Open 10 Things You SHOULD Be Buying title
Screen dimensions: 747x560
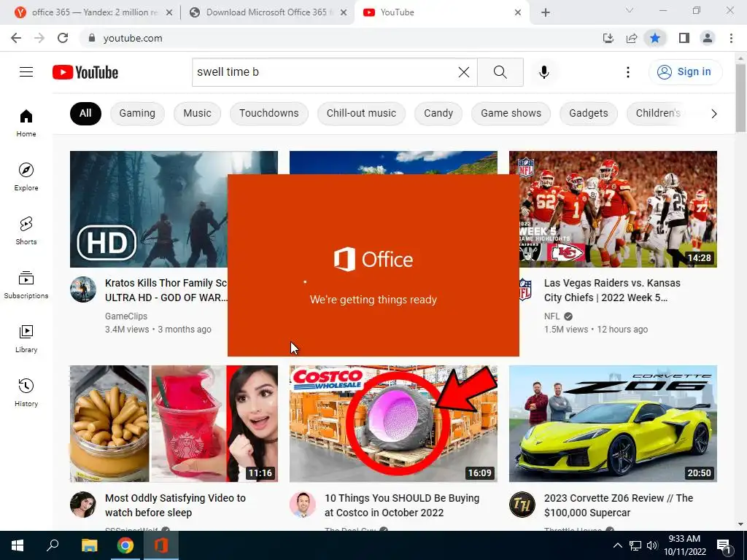(x=402, y=505)
